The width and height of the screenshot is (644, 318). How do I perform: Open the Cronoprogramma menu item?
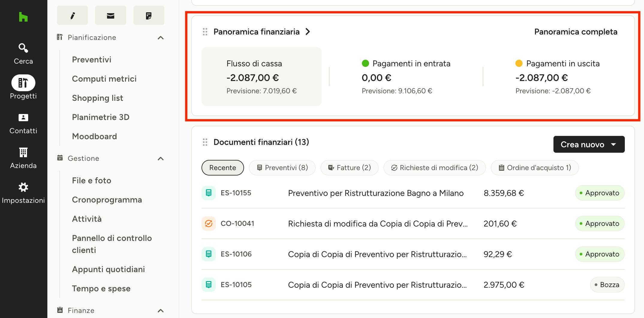point(107,200)
